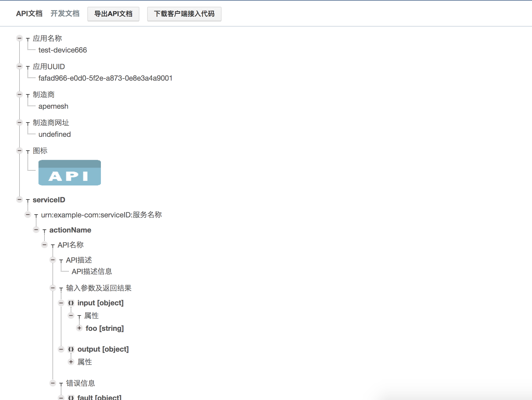532x400 pixels.
Task: Click the object braces icon beside output
Action: (x=71, y=349)
